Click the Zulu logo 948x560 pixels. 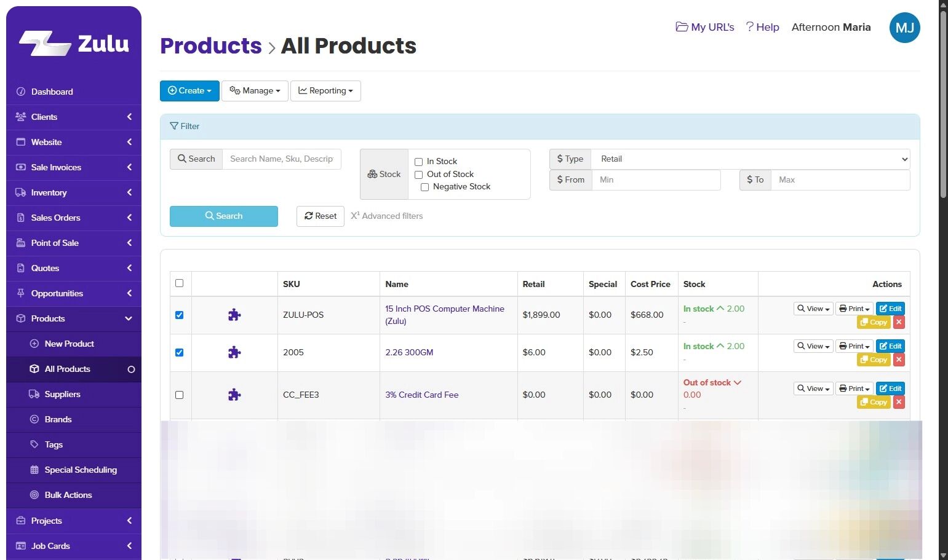[74, 44]
